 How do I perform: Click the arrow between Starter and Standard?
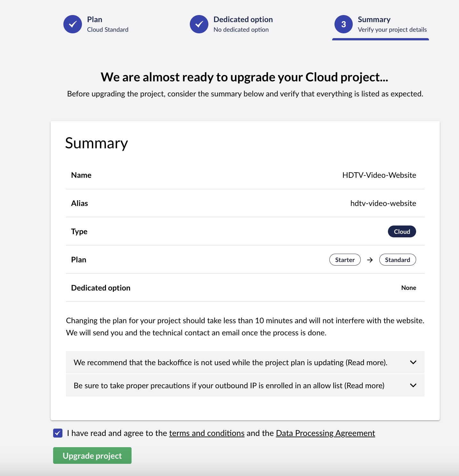click(x=370, y=260)
